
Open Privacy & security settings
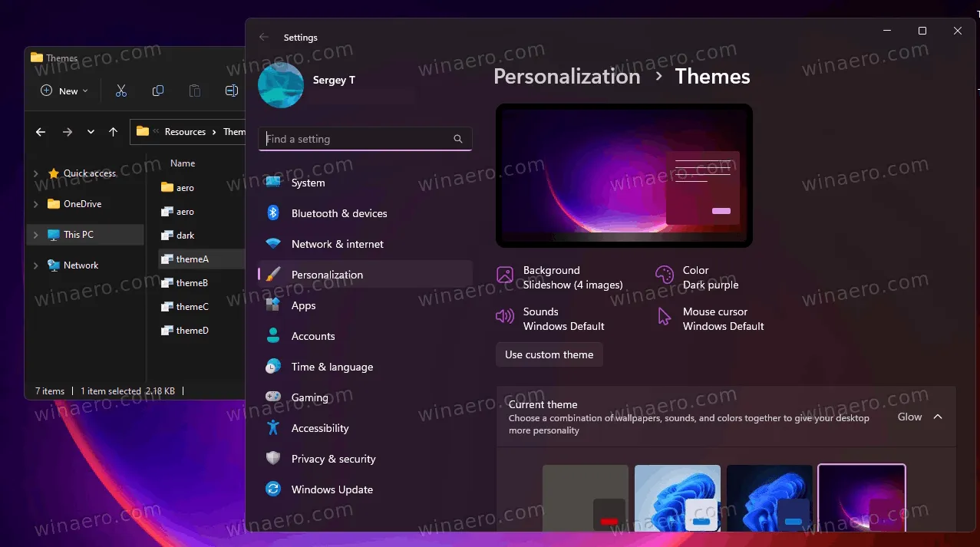(365, 459)
